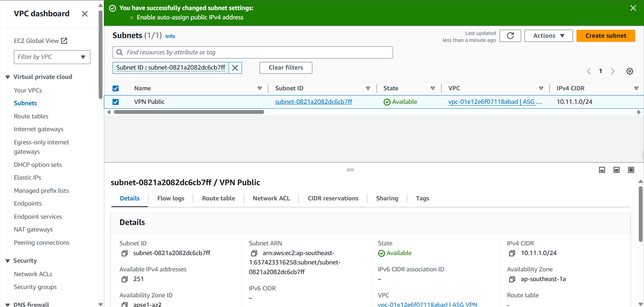Copy the available IPv4 addresses count
644x307 pixels.
(125, 279)
